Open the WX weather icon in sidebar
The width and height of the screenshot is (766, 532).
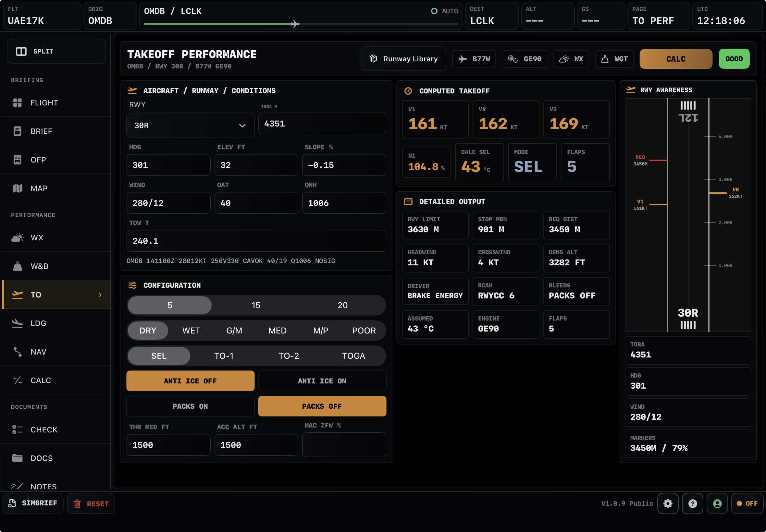17,238
